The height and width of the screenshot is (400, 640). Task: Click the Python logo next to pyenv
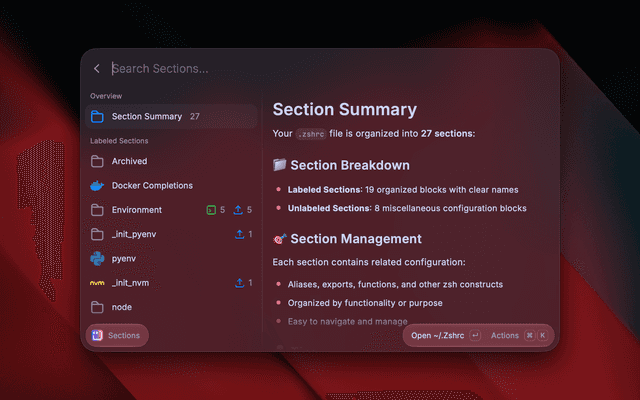(x=97, y=259)
